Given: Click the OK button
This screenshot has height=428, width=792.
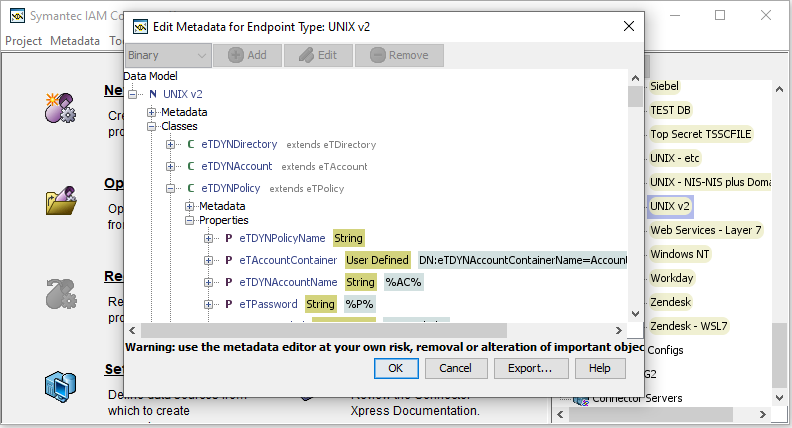Looking at the screenshot, I should (x=396, y=368).
